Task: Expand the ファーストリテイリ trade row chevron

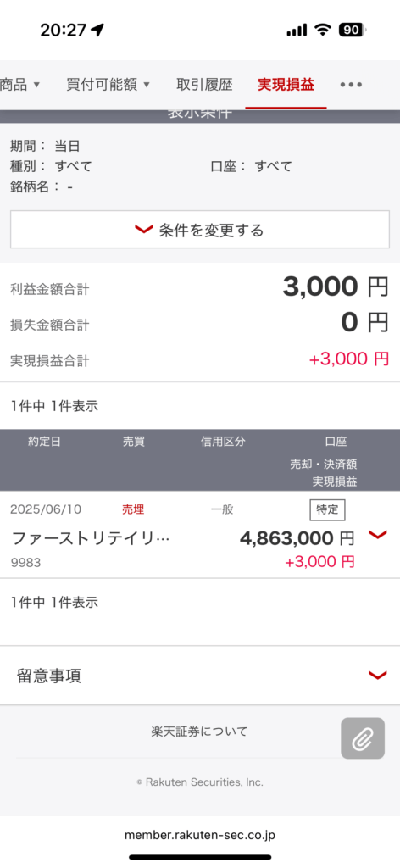Action: (x=377, y=535)
